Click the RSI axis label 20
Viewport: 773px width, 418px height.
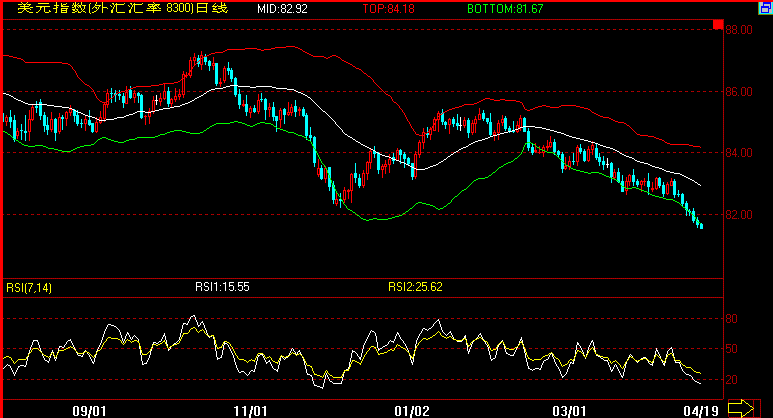732,380
